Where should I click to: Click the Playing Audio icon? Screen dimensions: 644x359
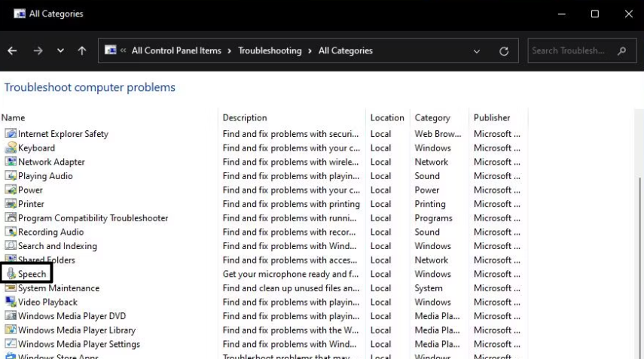coord(11,176)
